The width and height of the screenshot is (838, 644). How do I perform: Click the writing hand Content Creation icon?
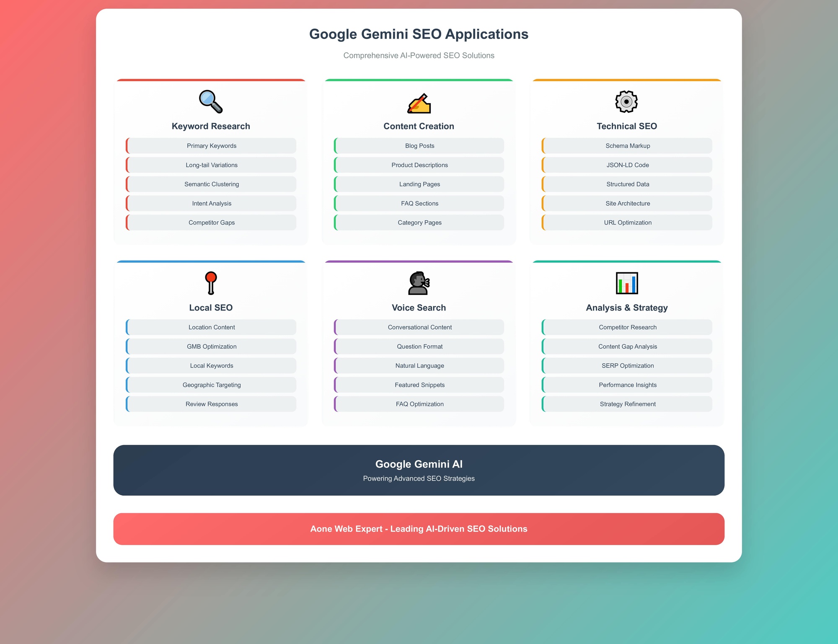tap(419, 103)
